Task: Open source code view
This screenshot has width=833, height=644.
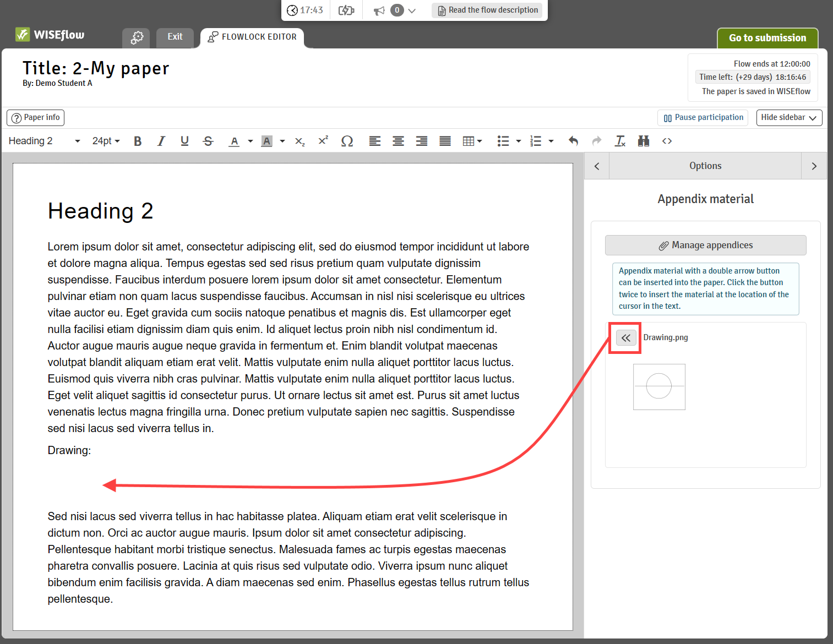Action: [x=667, y=141]
